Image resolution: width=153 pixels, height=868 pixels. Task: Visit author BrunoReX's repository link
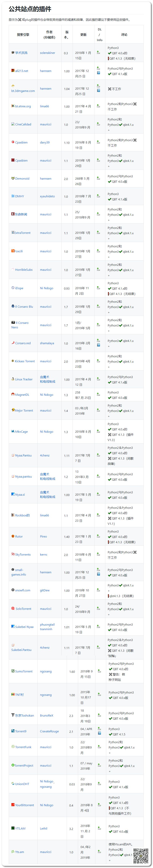click(47, 716)
